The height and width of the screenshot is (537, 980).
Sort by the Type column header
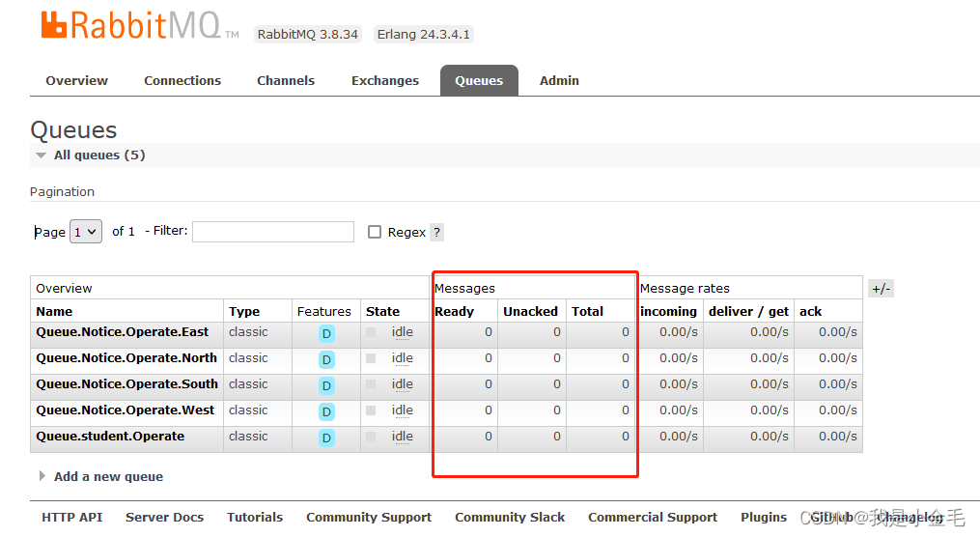tap(244, 311)
